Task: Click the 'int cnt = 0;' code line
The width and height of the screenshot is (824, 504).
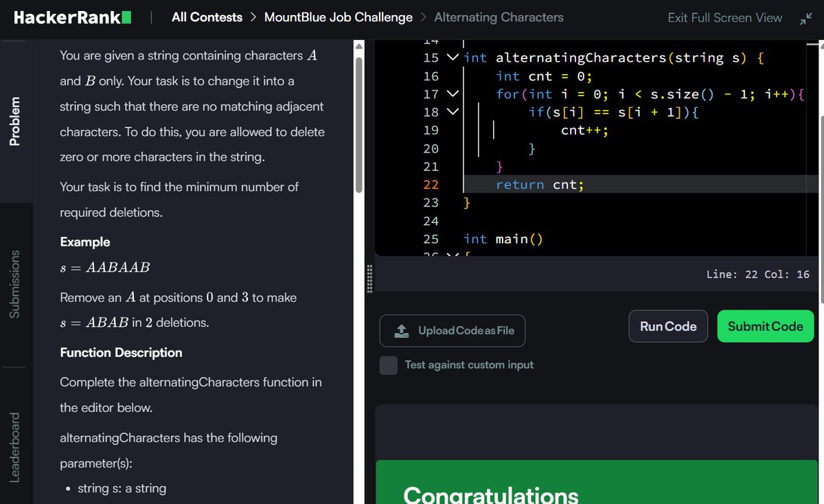Action: point(544,76)
